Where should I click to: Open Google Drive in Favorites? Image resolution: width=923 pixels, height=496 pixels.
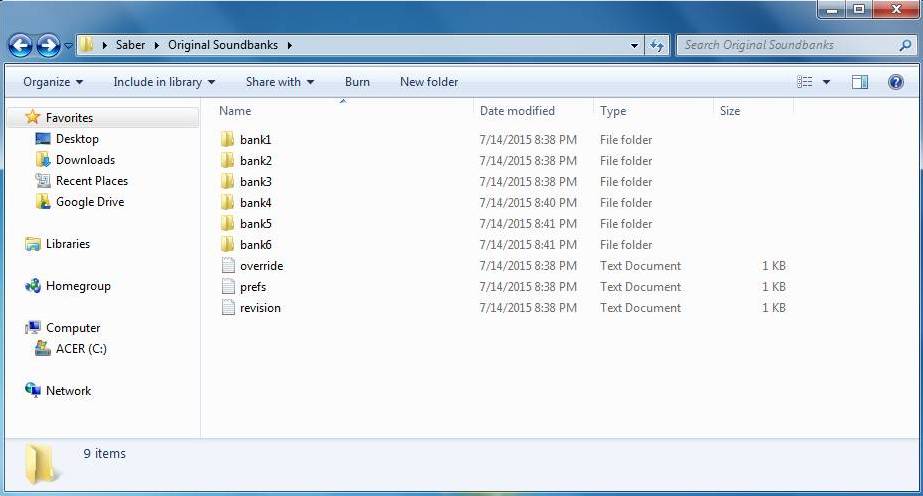tap(90, 202)
